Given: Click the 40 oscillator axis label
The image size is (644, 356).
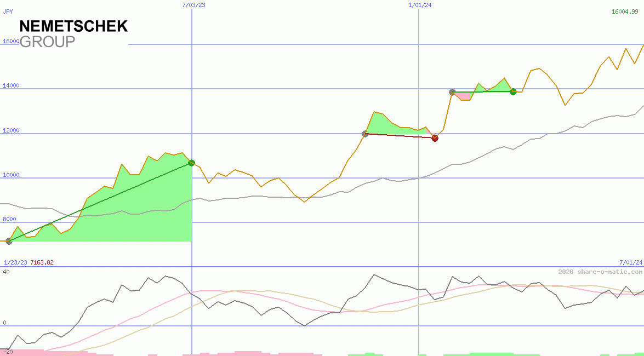Looking at the screenshot, I should 5,272.
